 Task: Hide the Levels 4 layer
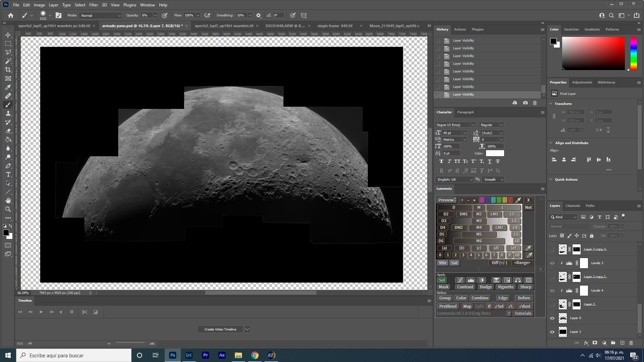pyautogui.click(x=552, y=291)
